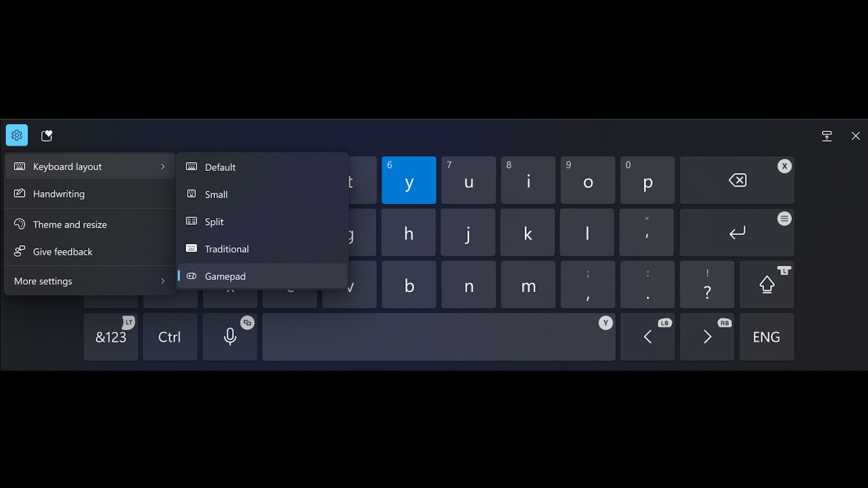Open the Traditional keyboard layout
This screenshot has width=868, height=488.
click(x=226, y=249)
